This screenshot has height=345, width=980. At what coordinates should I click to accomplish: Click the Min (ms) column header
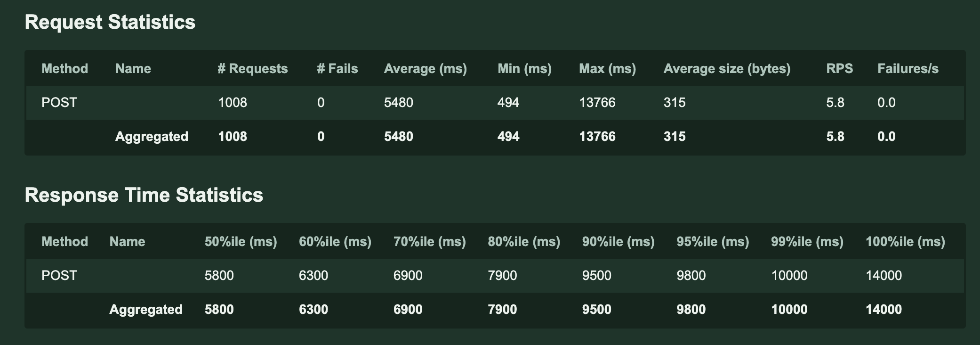524,69
